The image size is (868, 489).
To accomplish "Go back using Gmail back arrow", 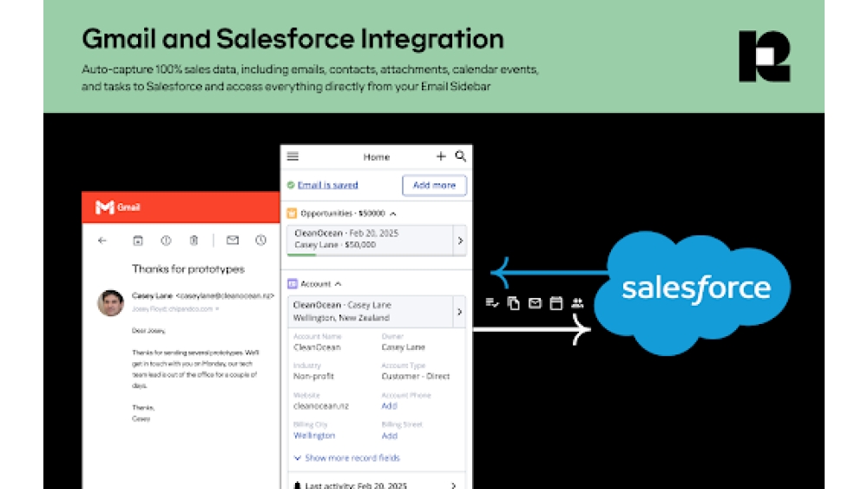I will (102, 241).
